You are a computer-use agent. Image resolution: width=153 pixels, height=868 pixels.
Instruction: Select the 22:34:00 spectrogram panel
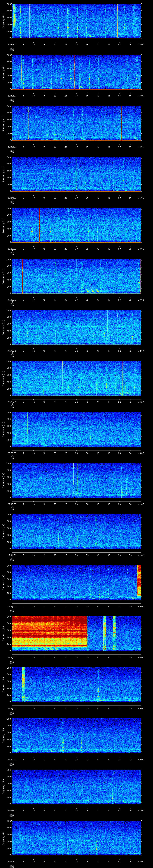point(76,174)
